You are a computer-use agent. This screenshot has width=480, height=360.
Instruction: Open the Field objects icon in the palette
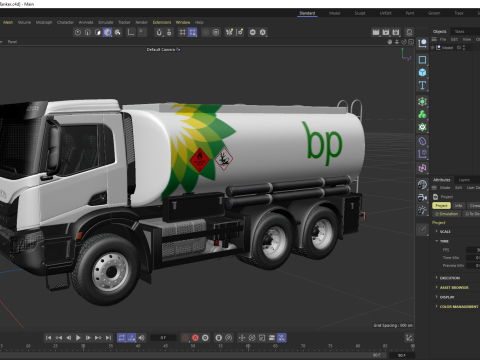coord(422,154)
